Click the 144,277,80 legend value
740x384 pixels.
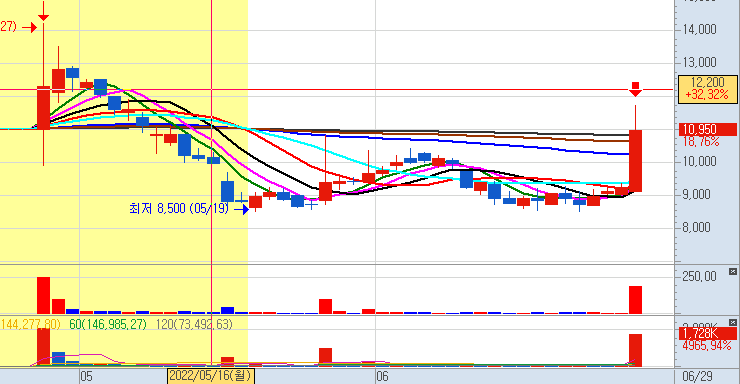point(30,325)
